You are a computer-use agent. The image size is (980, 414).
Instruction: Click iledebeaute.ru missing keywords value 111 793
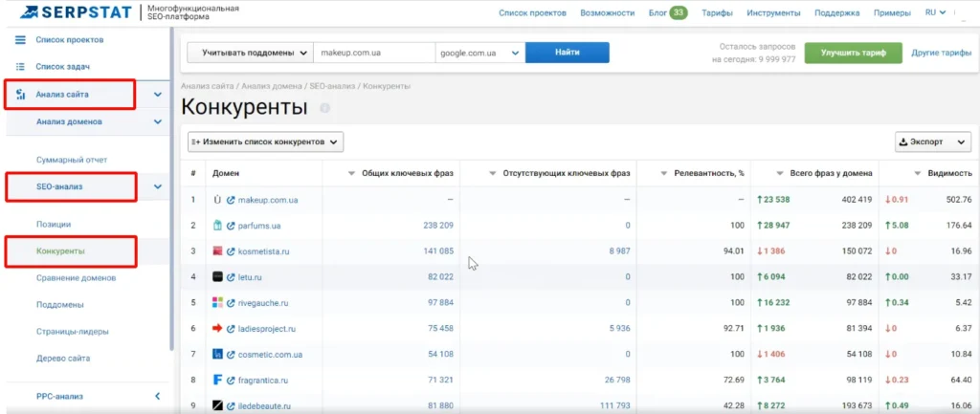coord(614,405)
